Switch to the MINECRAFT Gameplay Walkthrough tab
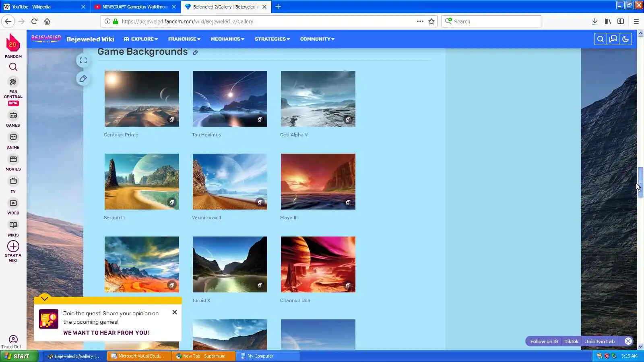 135,7
